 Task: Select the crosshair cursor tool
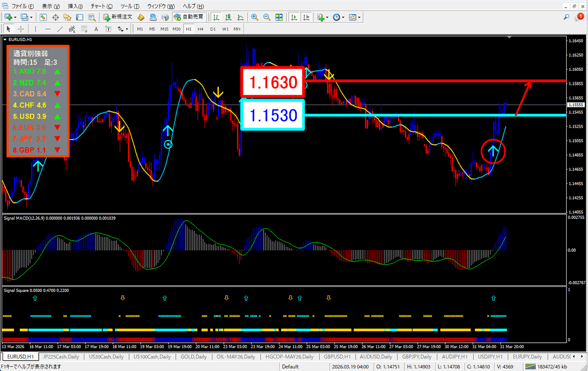pos(21,29)
